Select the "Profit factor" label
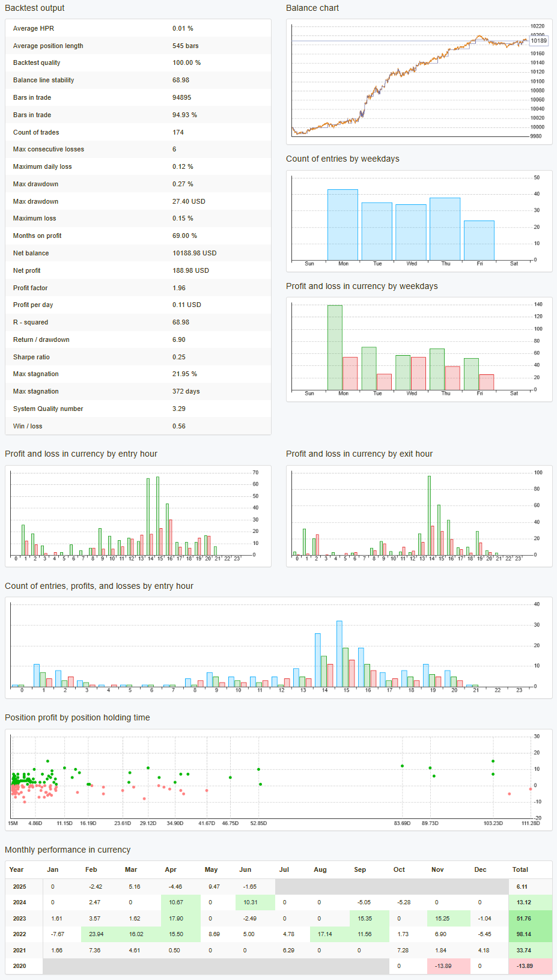The image size is (557, 980). point(30,288)
